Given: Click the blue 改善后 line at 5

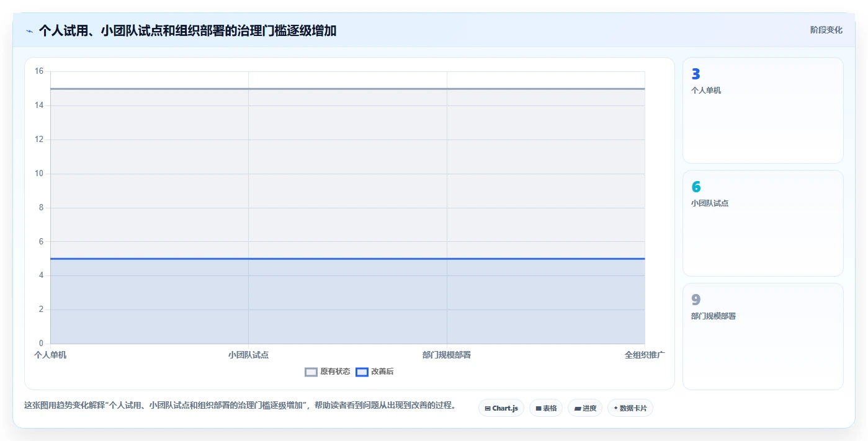Looking at the screenshot, I should coord(347,259).
